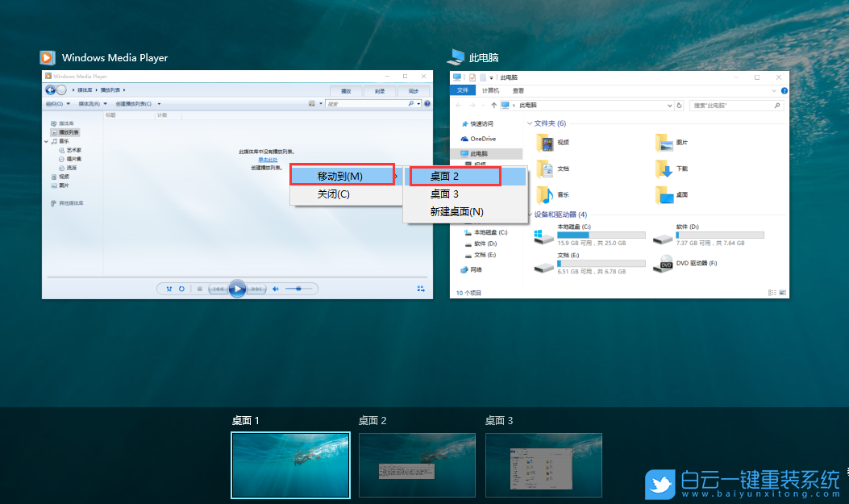This screenshot has height=504, width=849.
Task: Navigate up to parent folder in Explorer
Action: coord(493,106)
